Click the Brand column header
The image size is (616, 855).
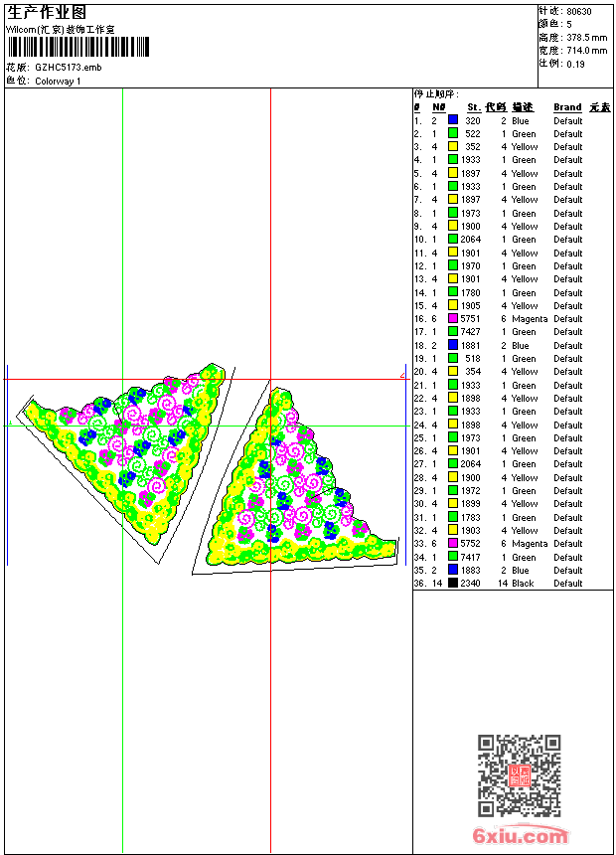[x=567, y=107]
